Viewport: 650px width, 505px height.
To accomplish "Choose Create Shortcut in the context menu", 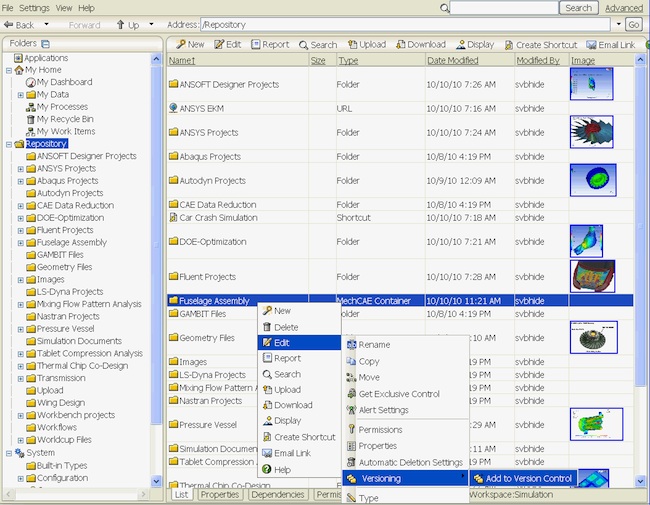I will (299, 437).
